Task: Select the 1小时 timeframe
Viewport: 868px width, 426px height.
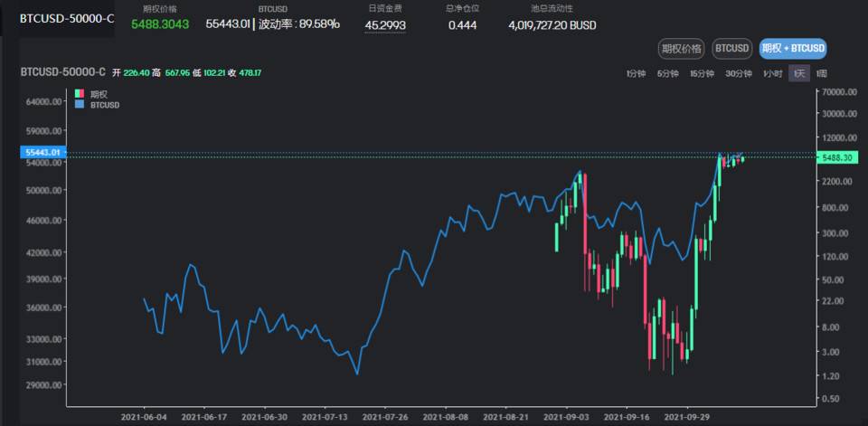Action: click(x=772, y=74)
